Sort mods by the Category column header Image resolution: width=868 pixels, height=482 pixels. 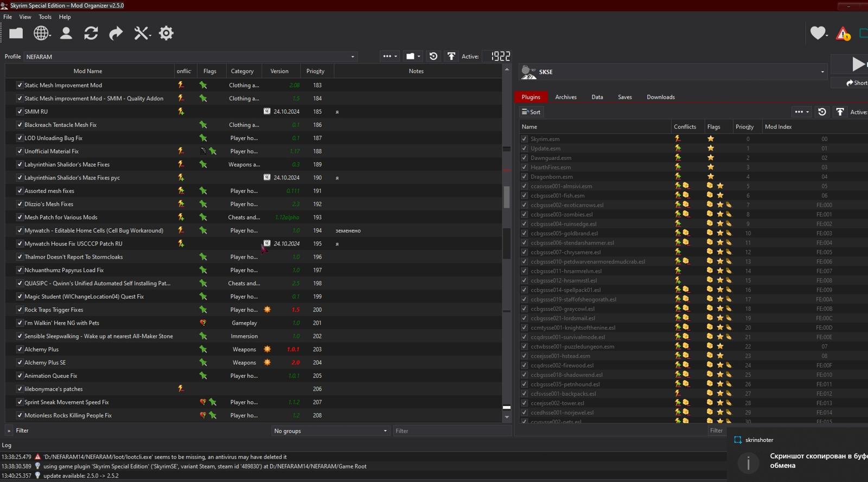coord(242,71)
